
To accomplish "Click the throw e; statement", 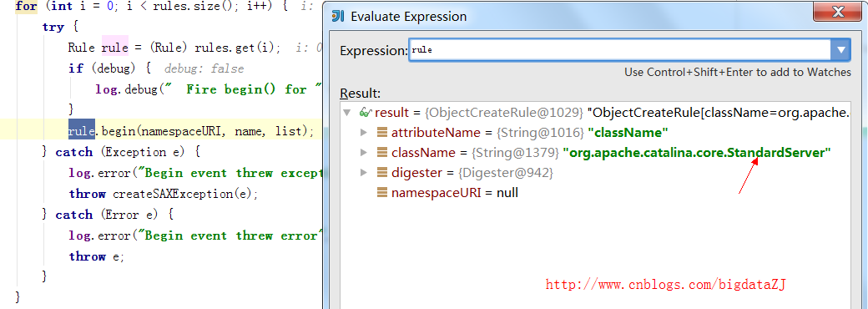I will click(96, 256).
